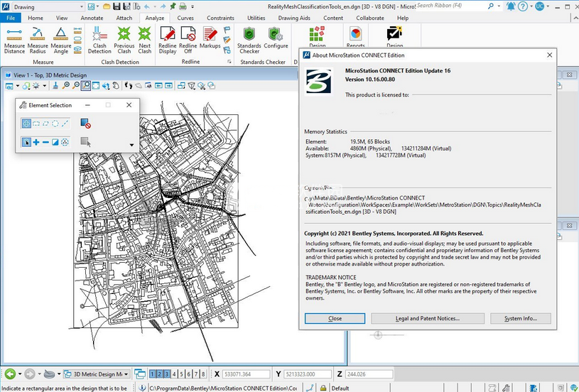Click Fit View icon in View 1

coord(96,86)
